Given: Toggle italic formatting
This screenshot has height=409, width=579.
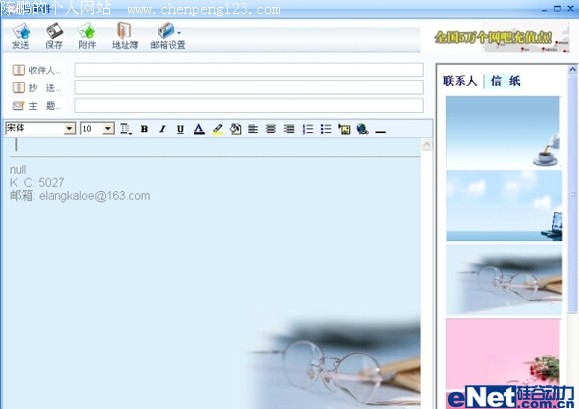Looking at the screenshot, I should point(162,129).
